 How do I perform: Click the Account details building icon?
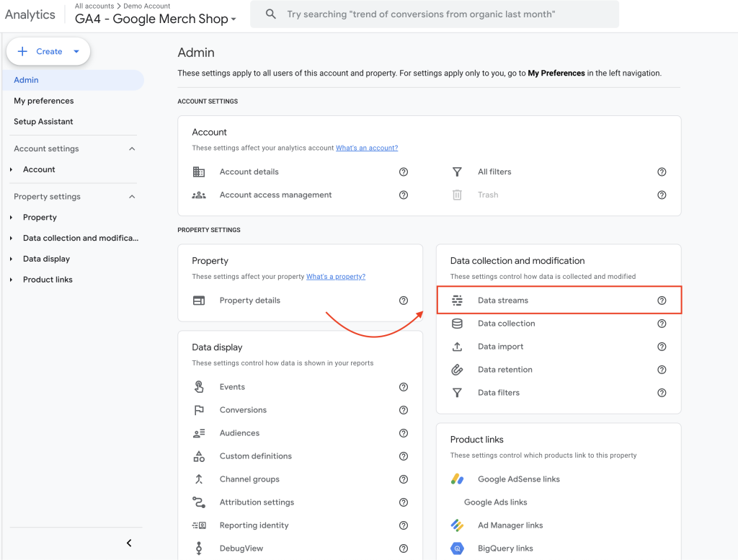tap(199, 172)
